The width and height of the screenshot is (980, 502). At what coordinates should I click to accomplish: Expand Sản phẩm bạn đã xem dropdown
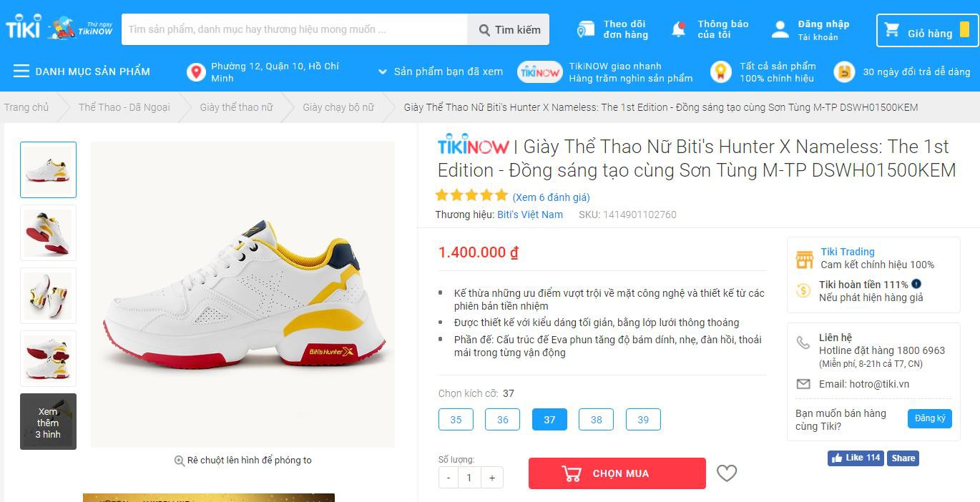(441, 72)
